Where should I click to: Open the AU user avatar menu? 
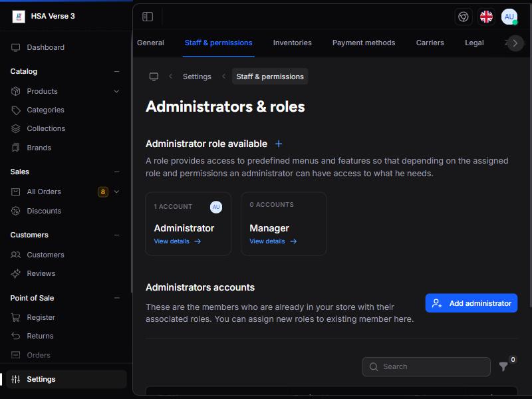coord(509,17)
